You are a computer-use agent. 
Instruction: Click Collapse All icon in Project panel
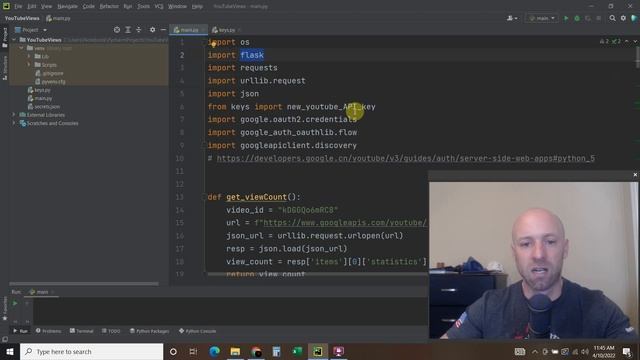[x=138, y=30]
